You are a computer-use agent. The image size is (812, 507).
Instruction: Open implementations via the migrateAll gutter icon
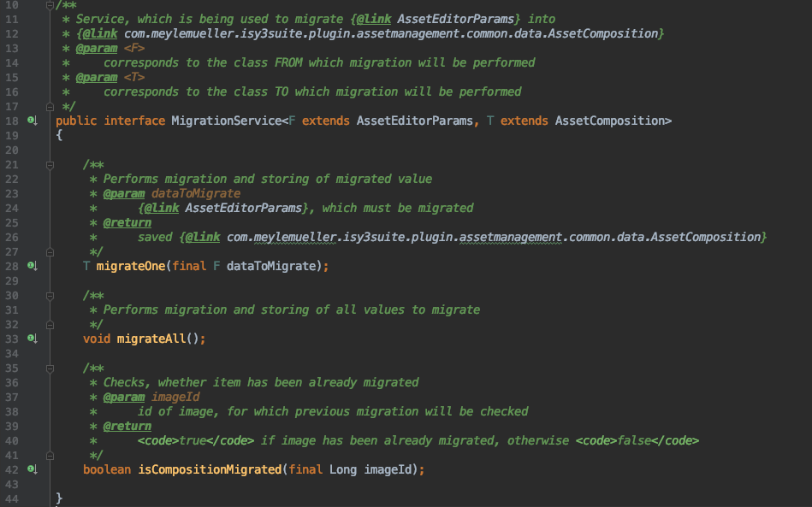tap(32, 339)
